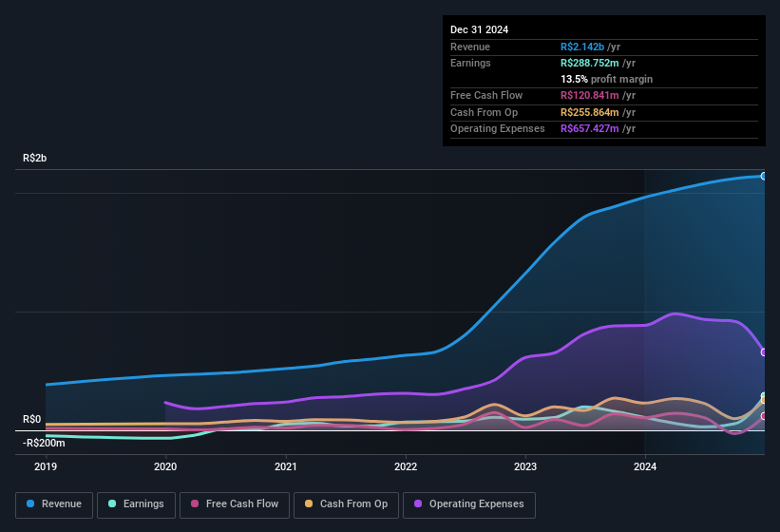
Task: Click the Cash From Op label in the tooltip
Action: point(484,112)
